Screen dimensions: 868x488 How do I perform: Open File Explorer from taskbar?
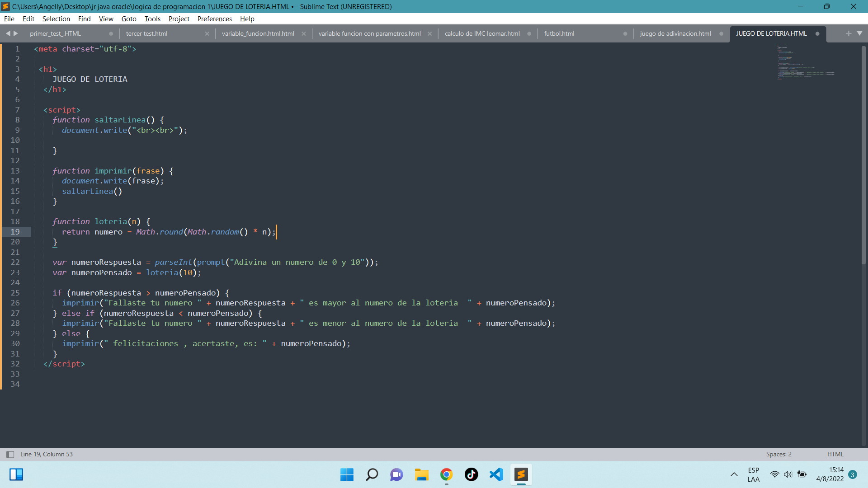tap(421, 474)
